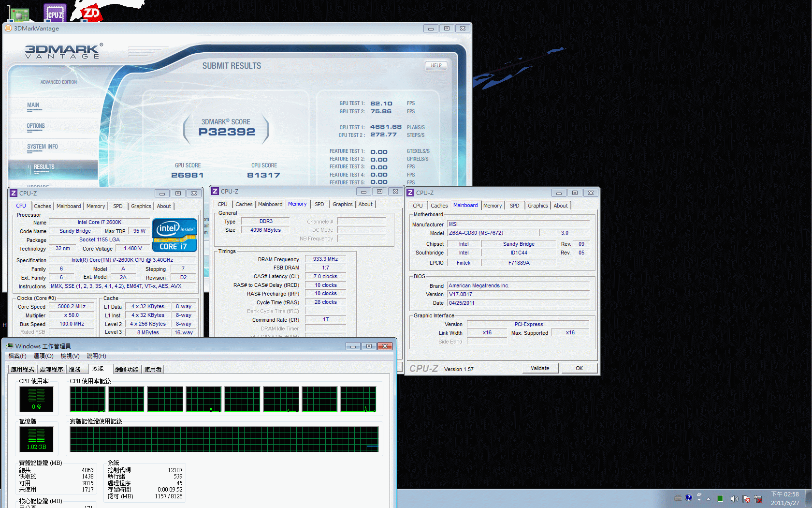Open the green graphics card desktop shortcut
This screenshot has width=812, height=508.
point(18,14)
